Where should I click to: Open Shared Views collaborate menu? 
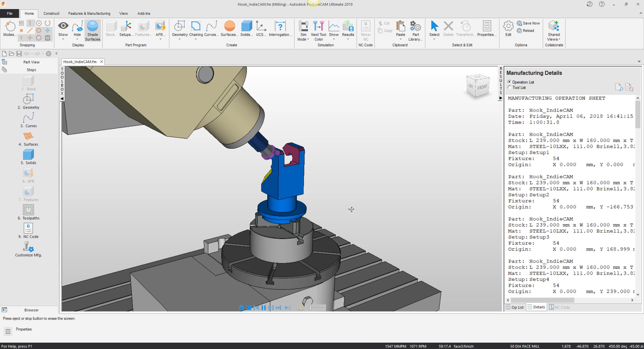click(554, 31)
